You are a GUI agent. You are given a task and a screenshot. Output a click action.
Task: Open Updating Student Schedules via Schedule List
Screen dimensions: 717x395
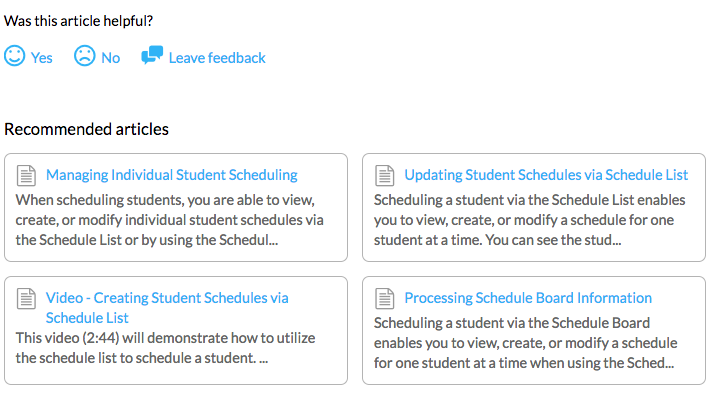point(546,175)
